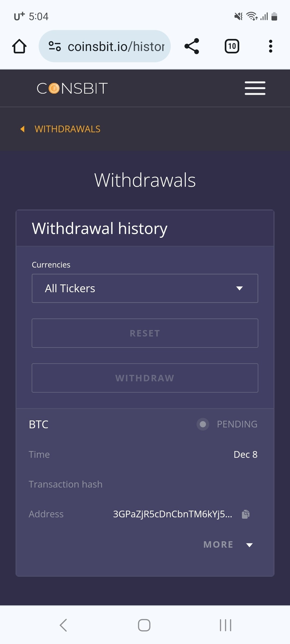
Task: Open the browser tab switcher
Action: pos(232,46)
